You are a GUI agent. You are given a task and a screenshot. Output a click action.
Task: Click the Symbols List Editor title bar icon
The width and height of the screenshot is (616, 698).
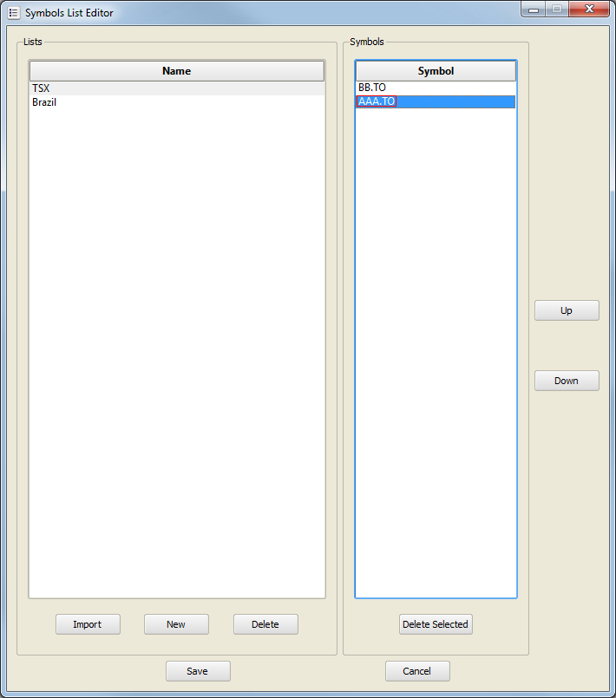(13, 13)
